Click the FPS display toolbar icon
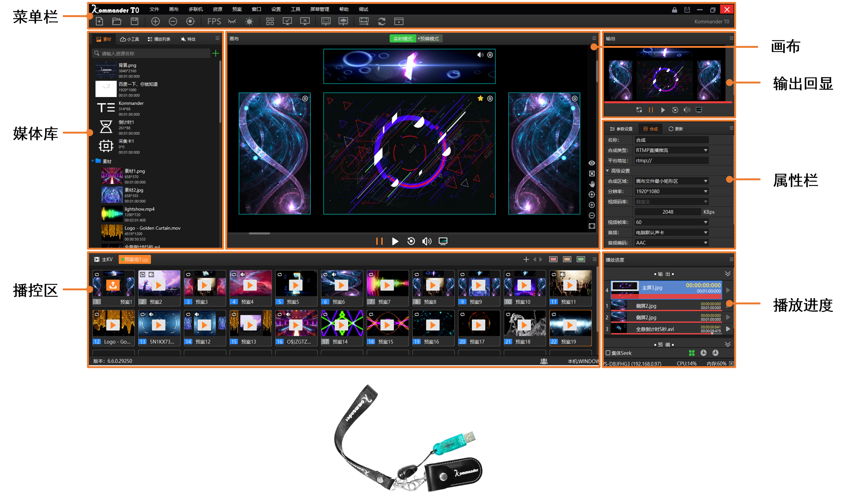847x504 pixels. (x=214, y=22)
